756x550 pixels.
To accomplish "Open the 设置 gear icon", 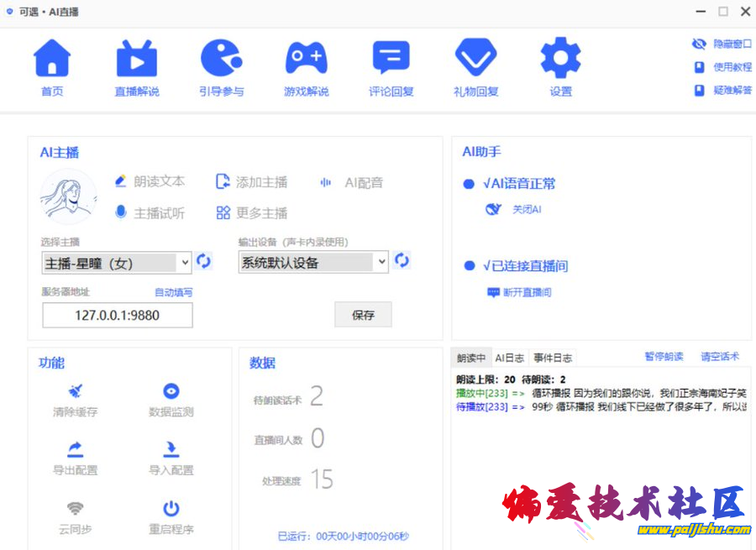I will [x=560, y=60].
